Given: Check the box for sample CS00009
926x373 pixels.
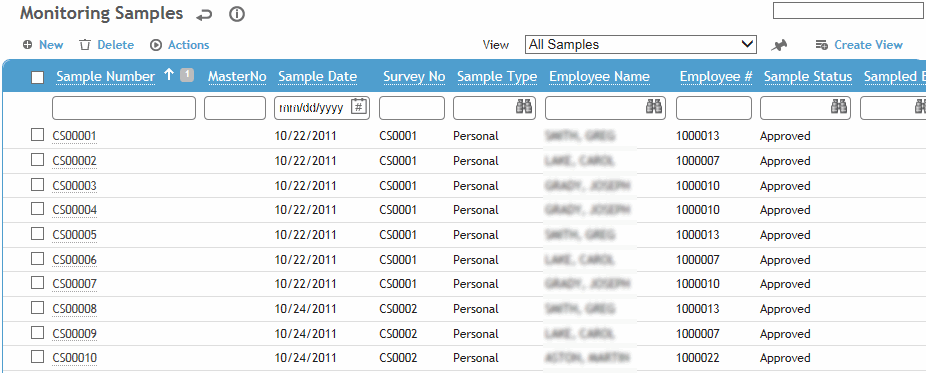Looking at the screenshot, I should [37, 332].
